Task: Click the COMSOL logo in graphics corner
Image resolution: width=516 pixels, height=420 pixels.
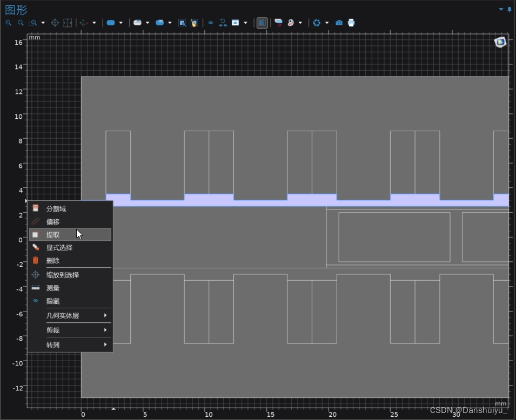Action: 500,42
